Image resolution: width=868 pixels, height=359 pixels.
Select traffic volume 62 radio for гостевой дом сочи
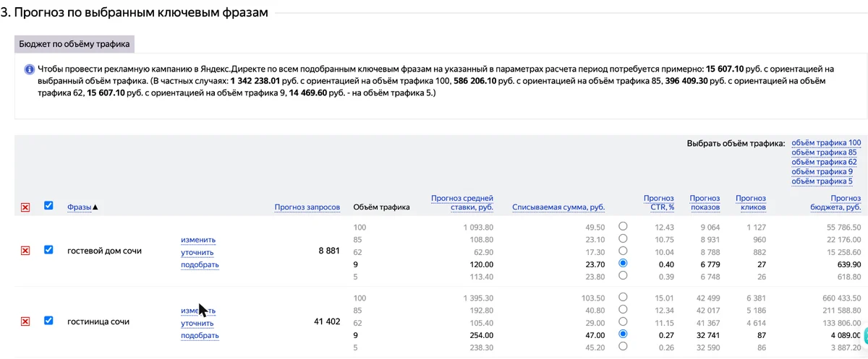623,251
